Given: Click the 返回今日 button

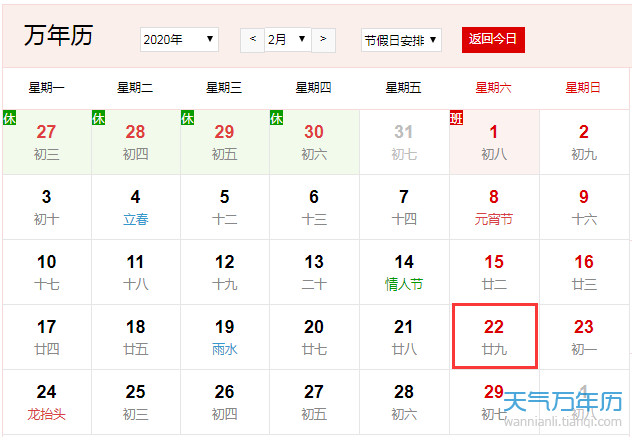Looking at the screenshot, I should click(493, 40).
